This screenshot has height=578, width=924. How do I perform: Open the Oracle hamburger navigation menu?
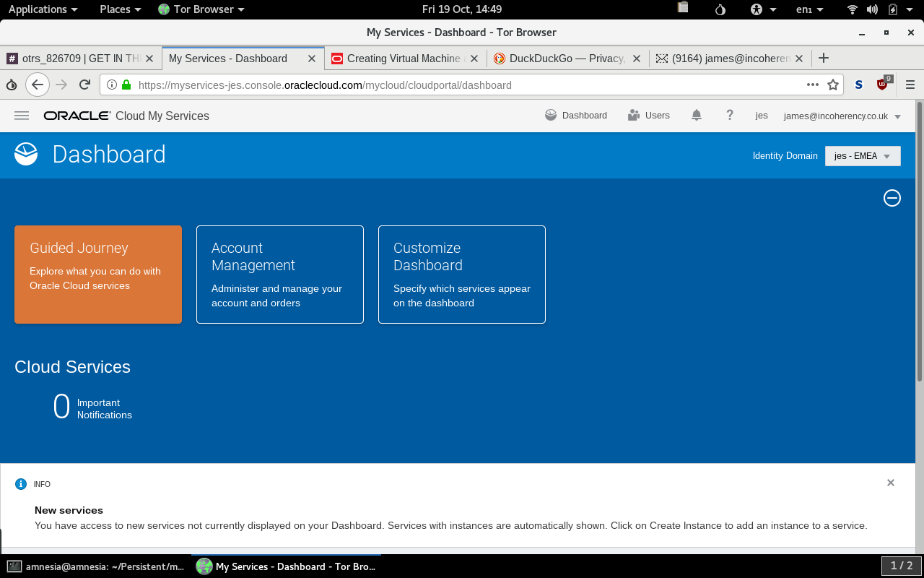tap(22, 116)
